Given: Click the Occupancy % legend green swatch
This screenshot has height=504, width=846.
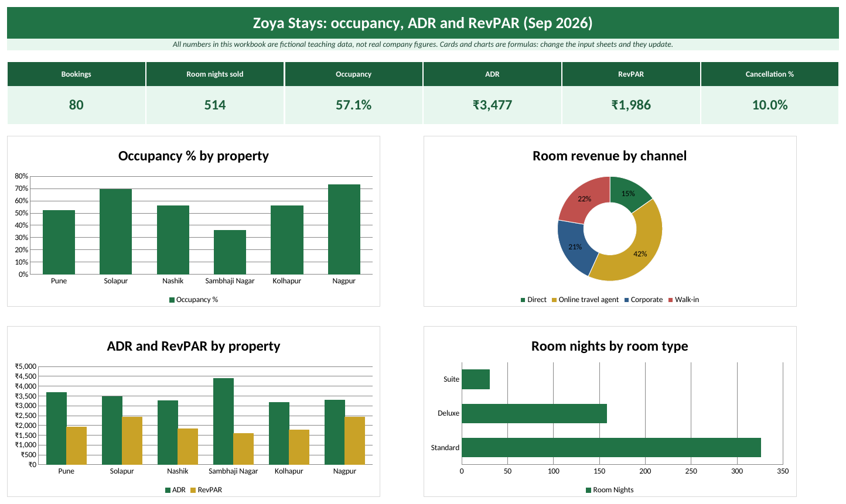Looking at the screenshot, I should [172, 300].
